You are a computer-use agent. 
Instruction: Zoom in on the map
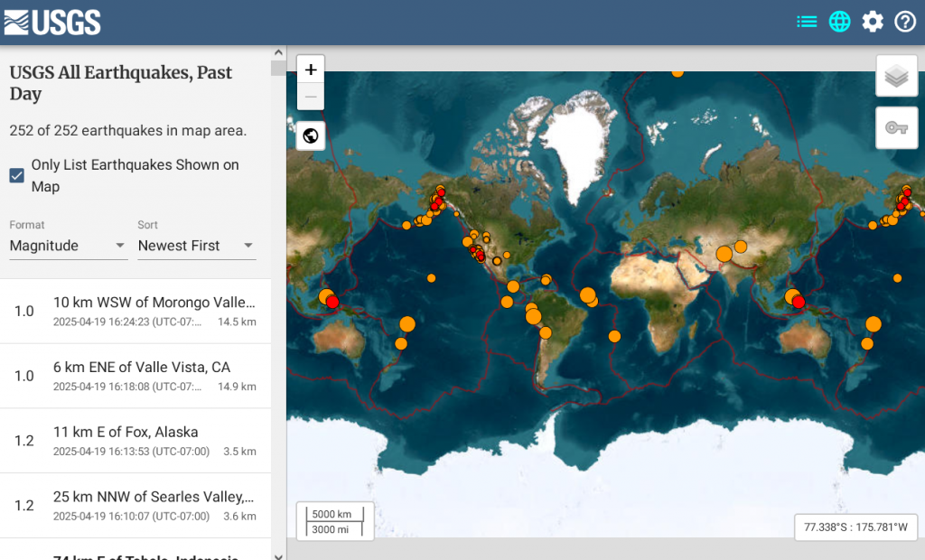point(311,70)
